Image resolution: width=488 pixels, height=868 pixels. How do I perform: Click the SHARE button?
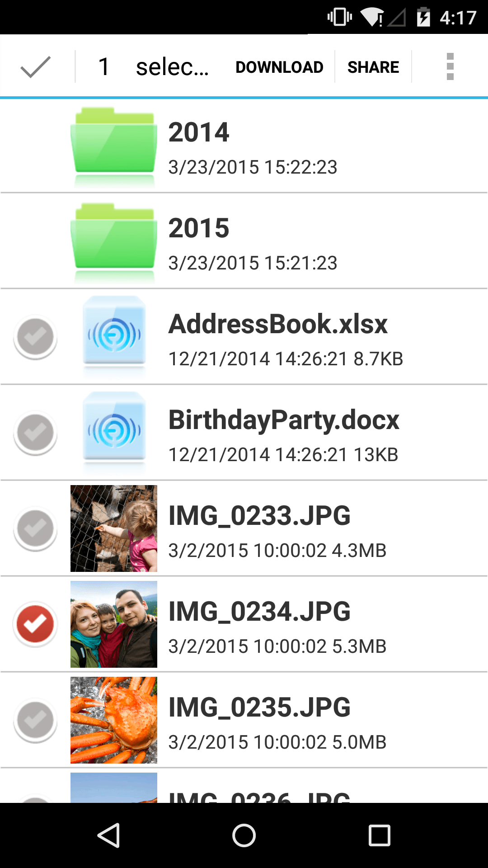pyautogui.click(x=373, y=67)
